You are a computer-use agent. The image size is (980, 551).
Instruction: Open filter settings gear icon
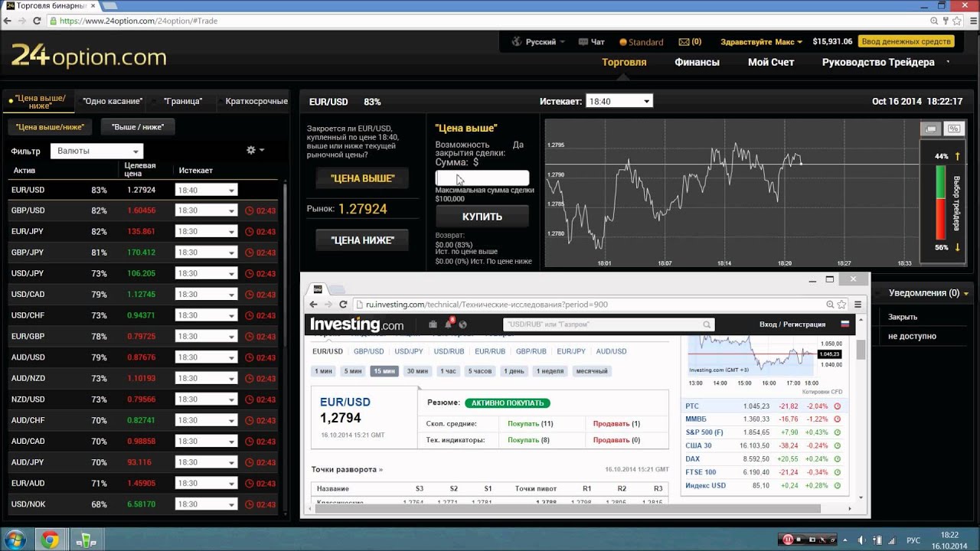(250, 150)
